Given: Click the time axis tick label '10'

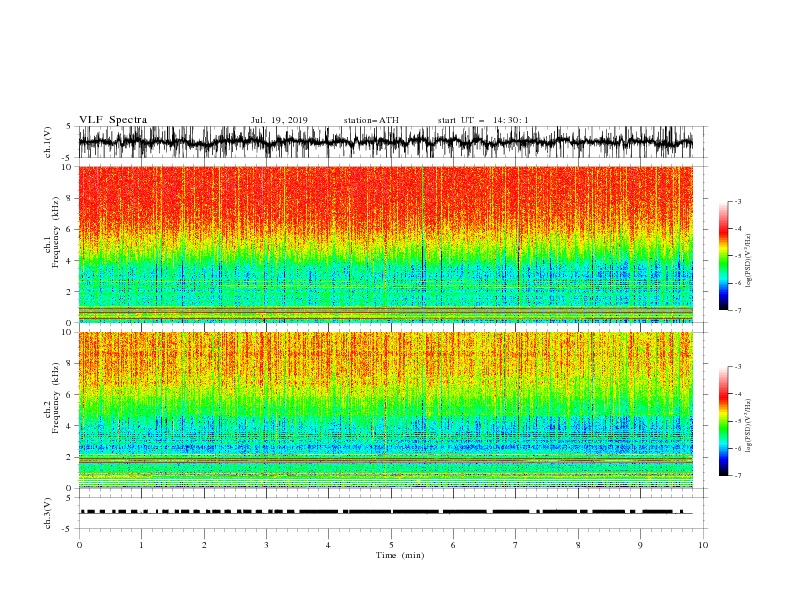Looking at the screenshot, I should tap(703, 545).
